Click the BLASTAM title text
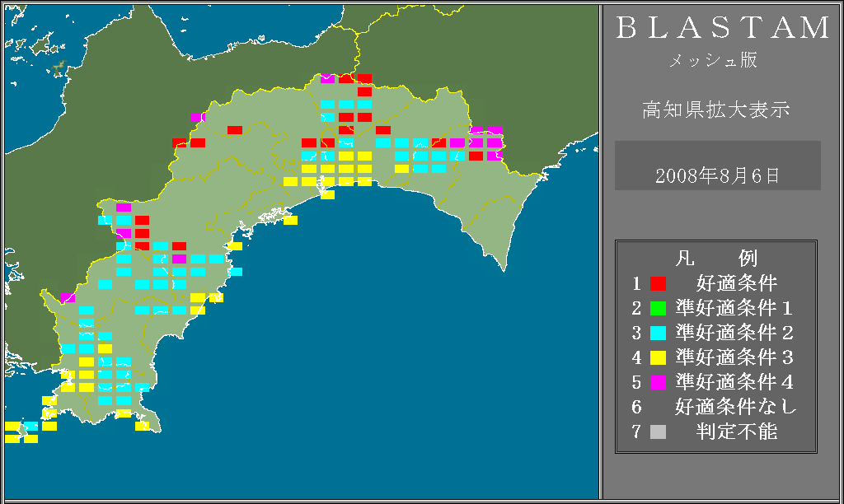The image size is (844, 504). (723, 27)
